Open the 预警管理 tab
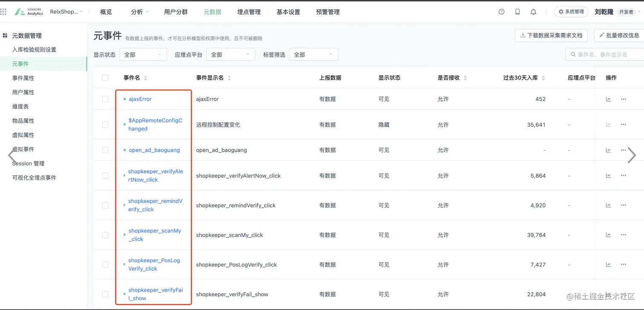 tap(328, 12)
